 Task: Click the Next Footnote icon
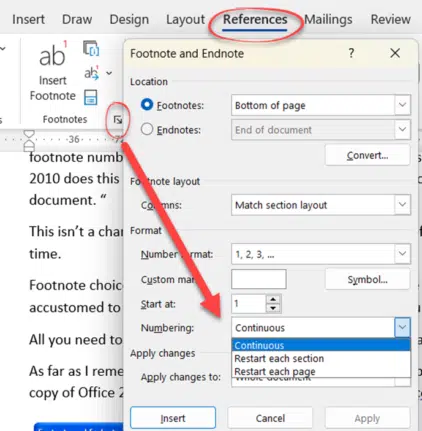click(x=92, y=73)
